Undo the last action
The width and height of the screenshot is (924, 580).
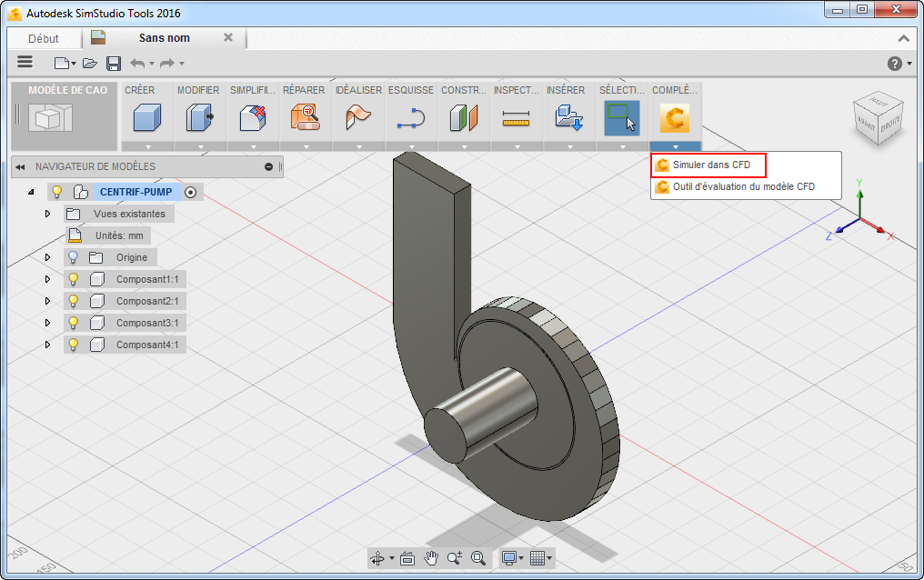click(137, 63)
